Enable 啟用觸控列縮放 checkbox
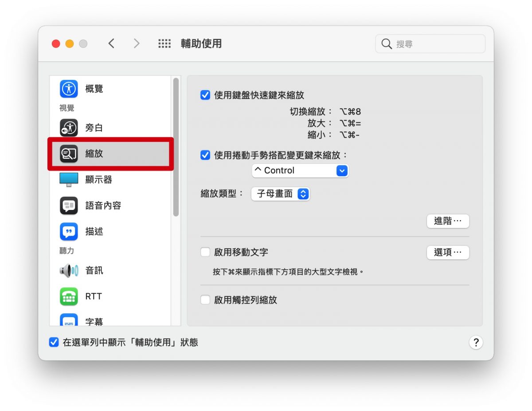 pyautogui.click(x=205, y=300)
